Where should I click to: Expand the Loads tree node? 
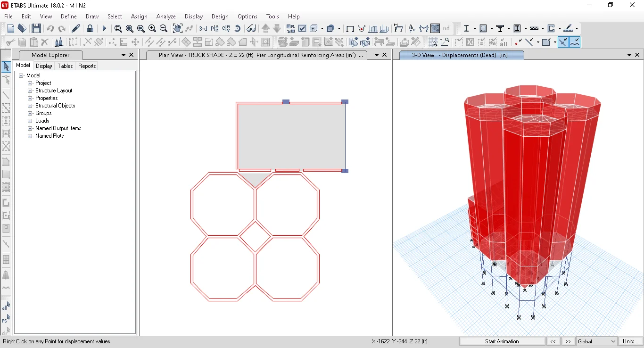tap(30, 121)
